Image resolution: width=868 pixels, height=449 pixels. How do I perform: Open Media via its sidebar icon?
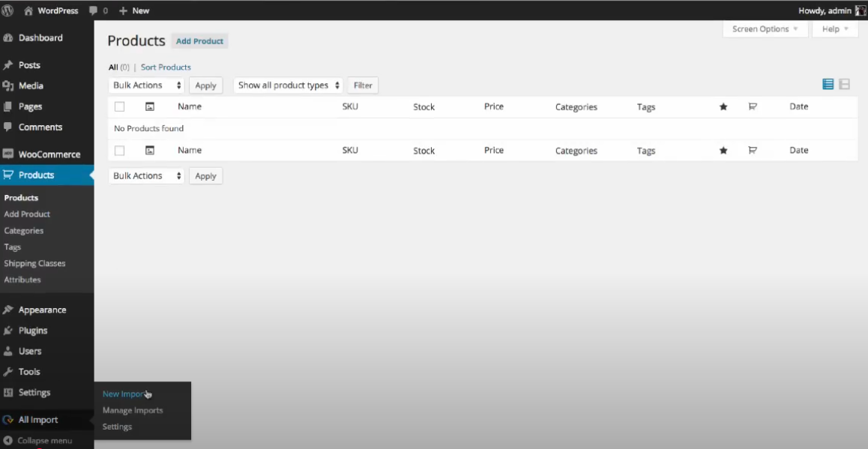(x=7, y=85)
